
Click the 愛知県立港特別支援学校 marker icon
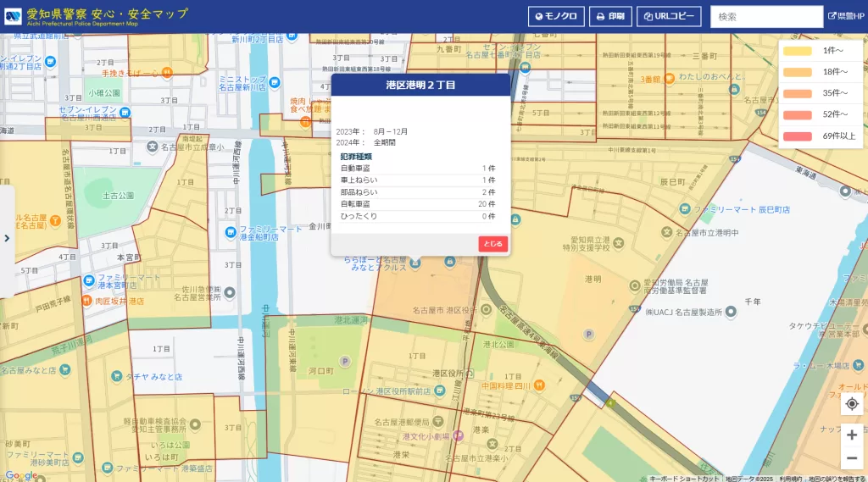618,243
